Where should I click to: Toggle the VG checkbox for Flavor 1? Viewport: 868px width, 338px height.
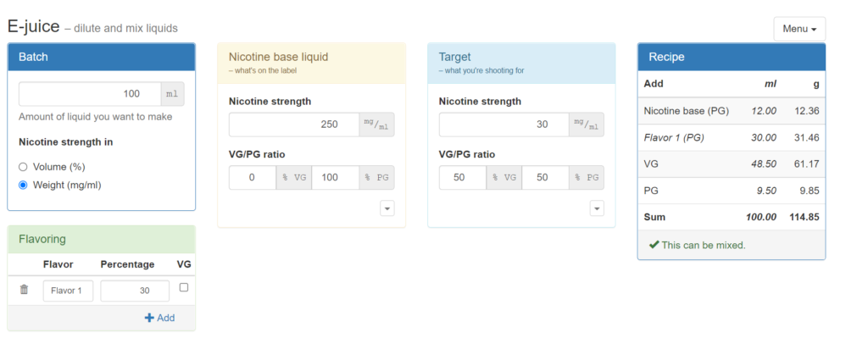(184, 287)
